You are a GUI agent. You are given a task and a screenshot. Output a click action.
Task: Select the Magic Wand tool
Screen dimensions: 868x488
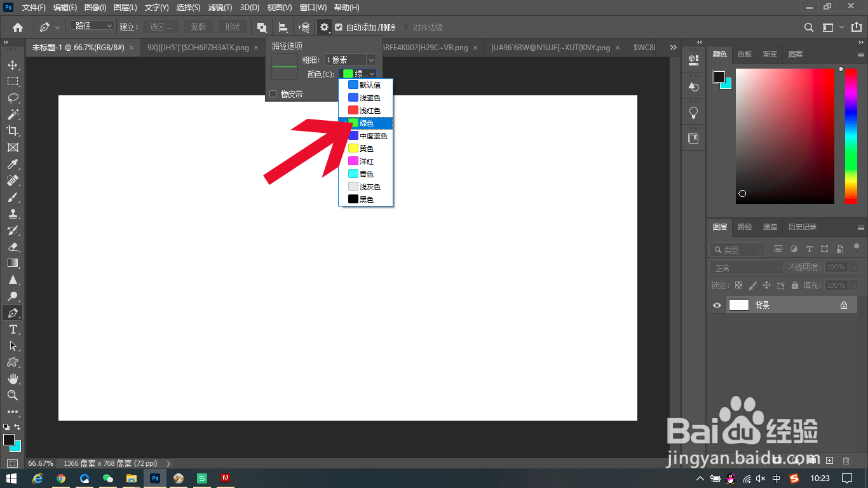point(12,114)
